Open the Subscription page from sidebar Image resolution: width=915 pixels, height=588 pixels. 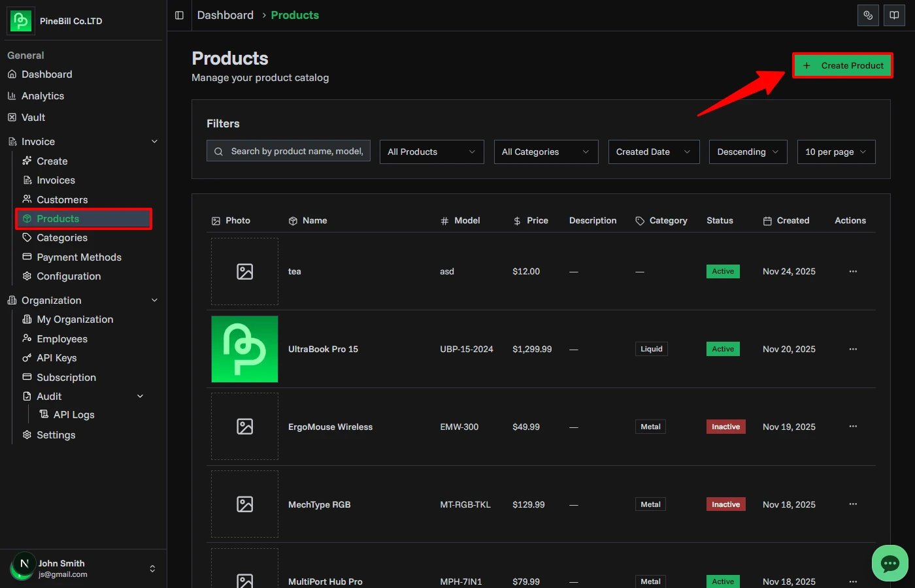[x=65, y=377]
